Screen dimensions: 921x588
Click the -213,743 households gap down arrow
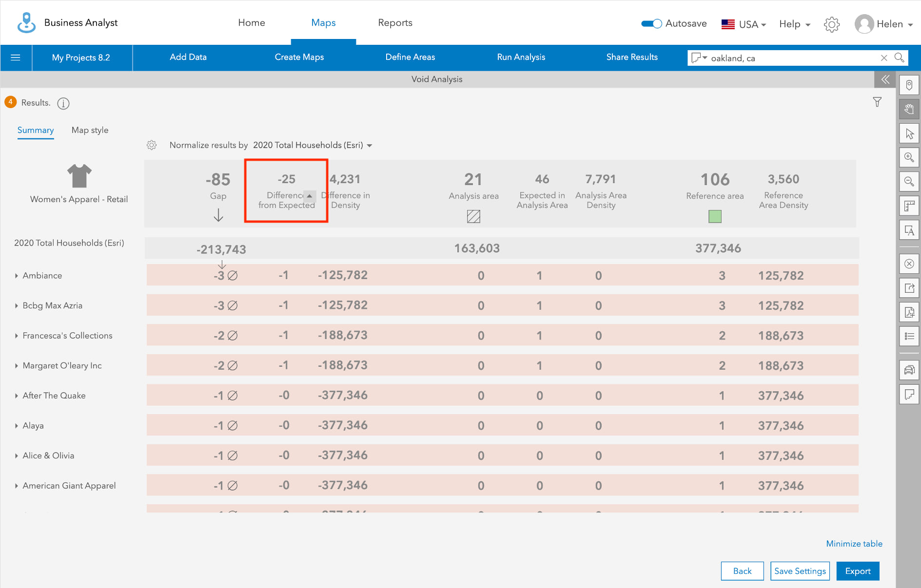click(x=222, y=265)
